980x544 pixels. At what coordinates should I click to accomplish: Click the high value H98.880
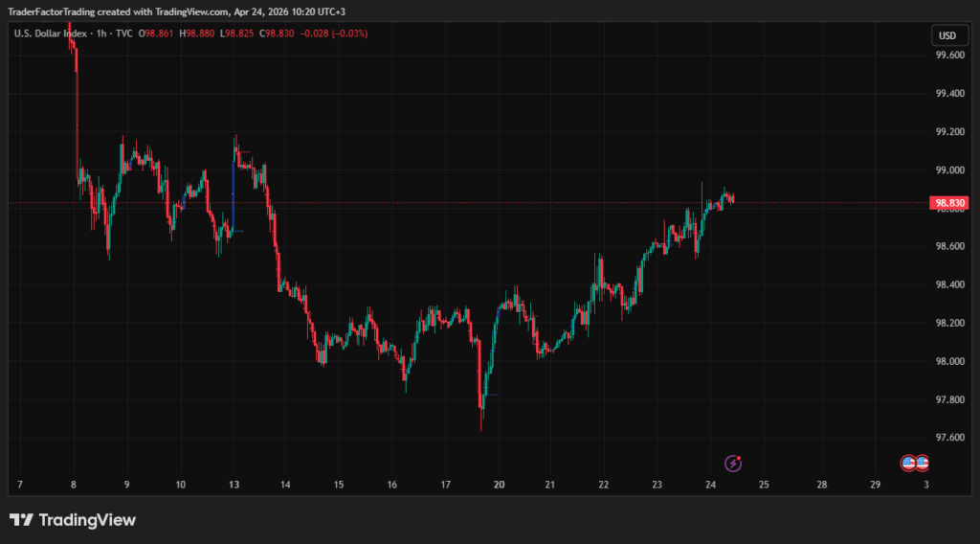[x=196, y=34]
